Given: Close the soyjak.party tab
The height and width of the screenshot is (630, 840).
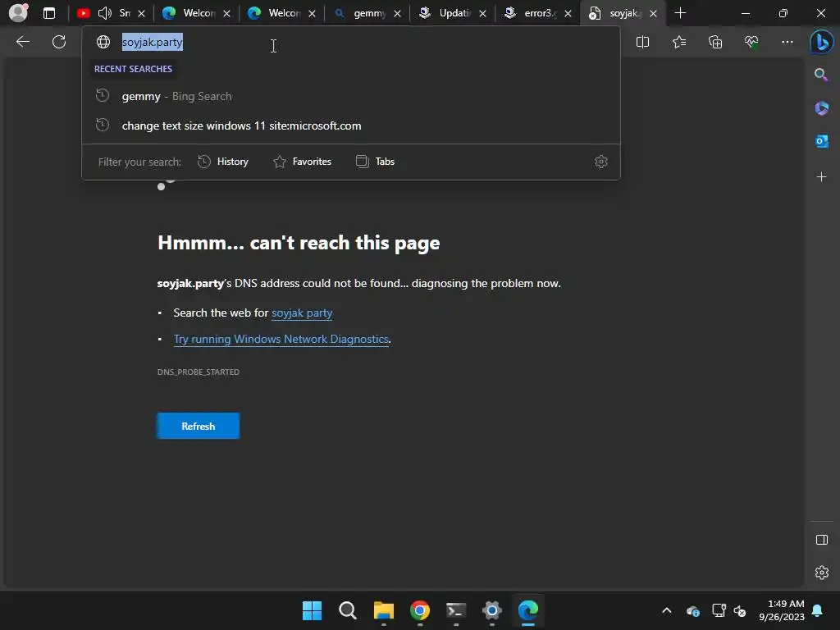Looking at the screenshot, I should coord(653,13).
